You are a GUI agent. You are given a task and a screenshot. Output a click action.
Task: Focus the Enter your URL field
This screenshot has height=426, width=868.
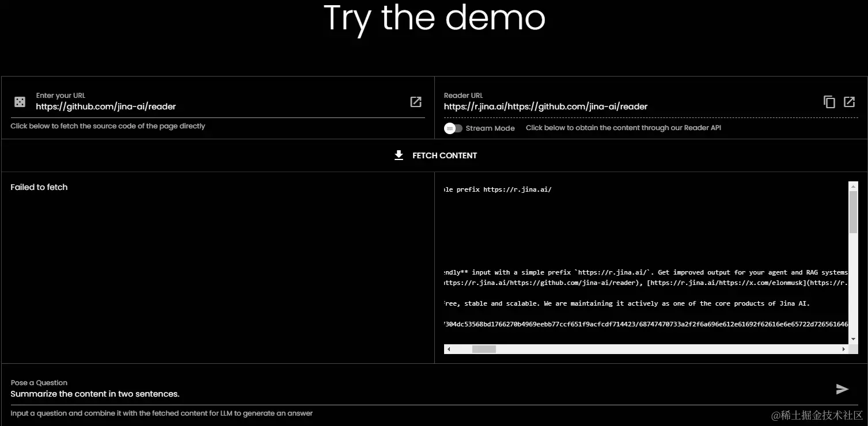[x=218, y=106]
